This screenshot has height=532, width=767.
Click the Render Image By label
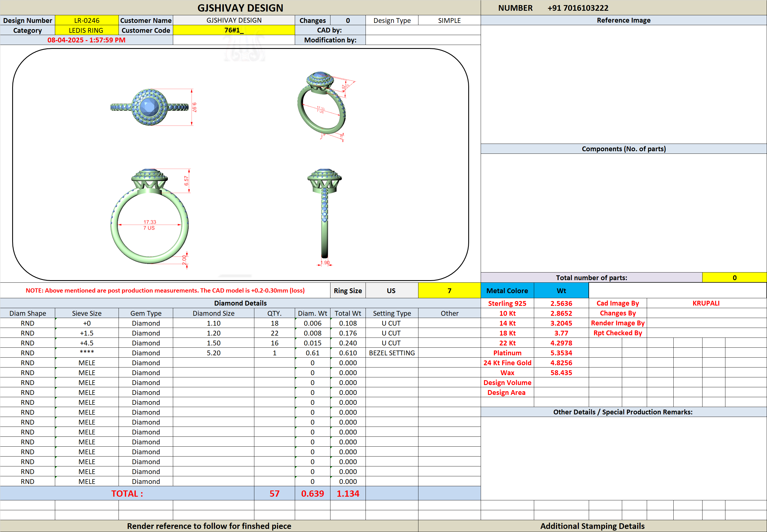[618, 323]
